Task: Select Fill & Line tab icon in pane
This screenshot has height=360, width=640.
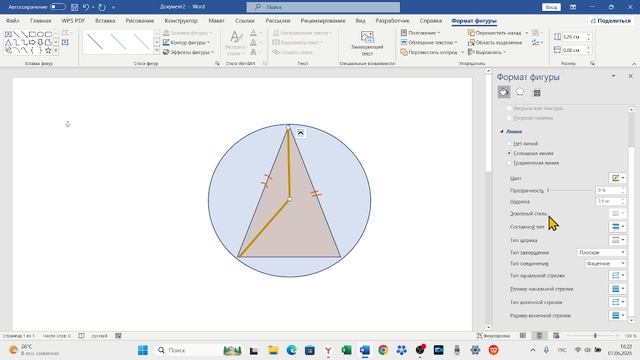Action: click(x=504, y=92)
